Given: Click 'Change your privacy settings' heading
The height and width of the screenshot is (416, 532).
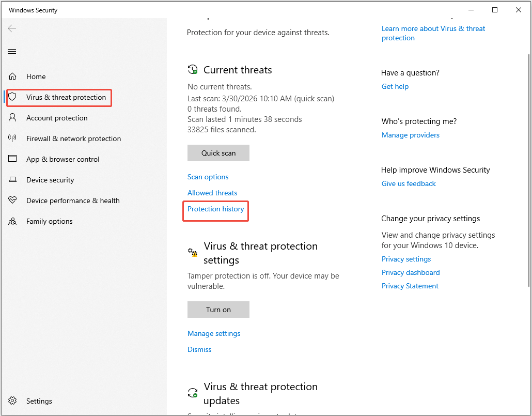Looking at the screenshot, I should tap(431, 219).
